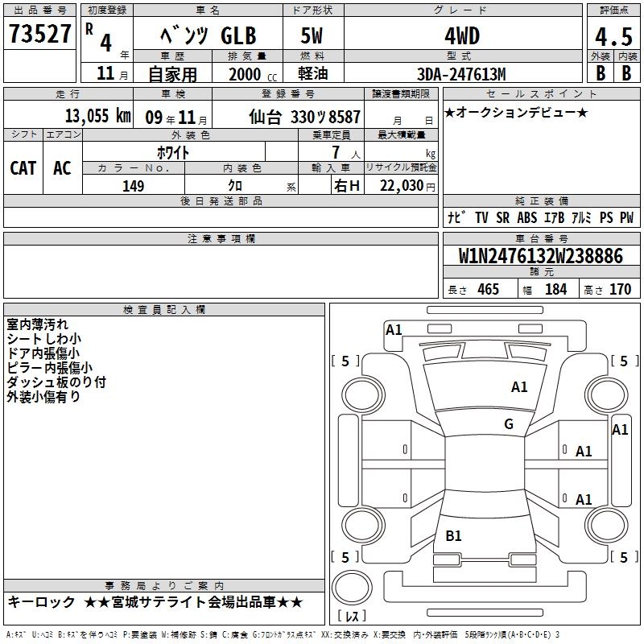Select the inspection expiry 09年11月
Image resolution: width=644 pixels, height=644 pixels.
pyautogui.click(x=176, y=118)
